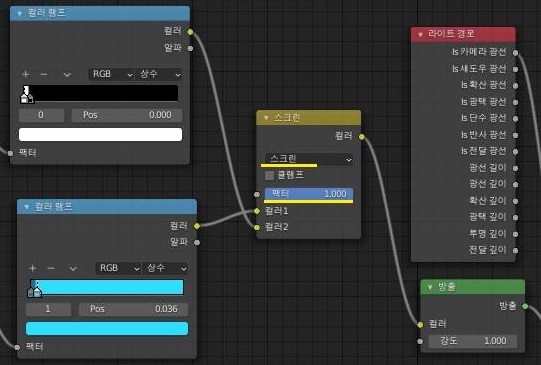Click the 팩터 input socket of the bottom 컬러 램프 node
This screenshot has width=541, height=365.
point(17,347)
